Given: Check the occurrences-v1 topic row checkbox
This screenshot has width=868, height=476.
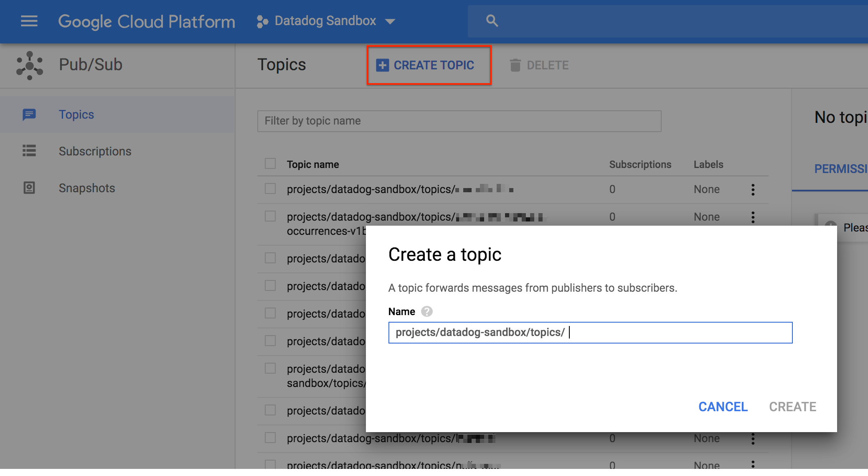Looking at the screenshot, I should click(270, 216).
